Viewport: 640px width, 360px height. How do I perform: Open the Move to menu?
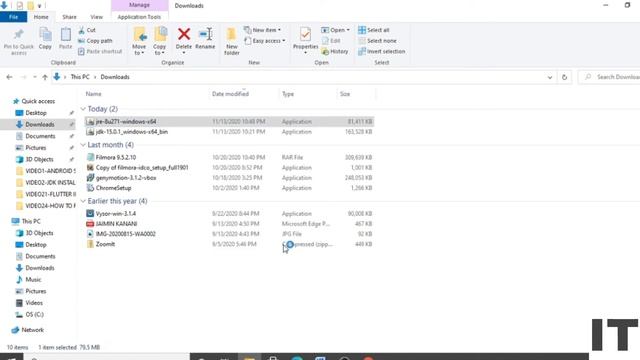pyautogui.click(x=139, y=41)
